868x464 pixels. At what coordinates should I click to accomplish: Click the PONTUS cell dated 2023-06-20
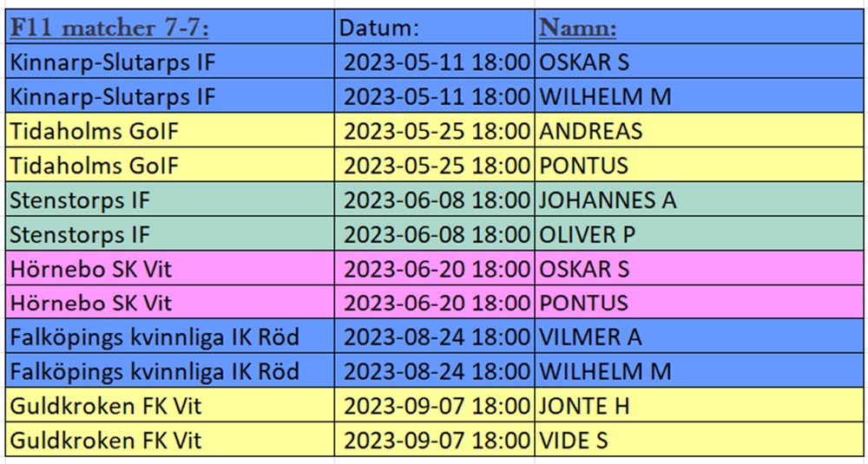point(699,302)
